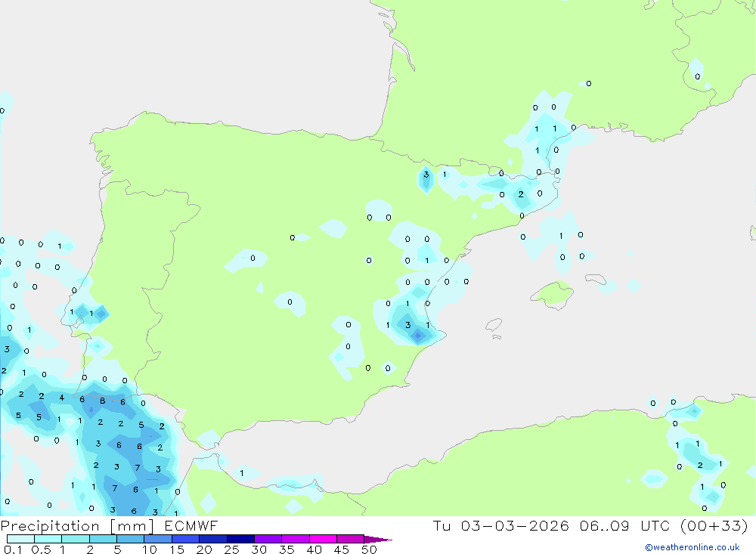The width and height of the screenshot is (756, 554).
Task: Click the 'ECMWF' model label
Action: coord(191,526)
